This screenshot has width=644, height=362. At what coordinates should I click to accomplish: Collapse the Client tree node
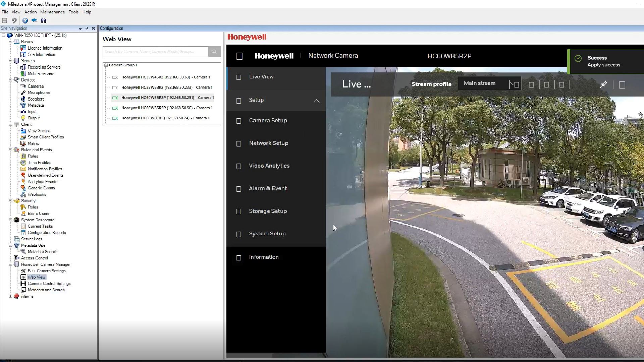click(x=10, y=124)
